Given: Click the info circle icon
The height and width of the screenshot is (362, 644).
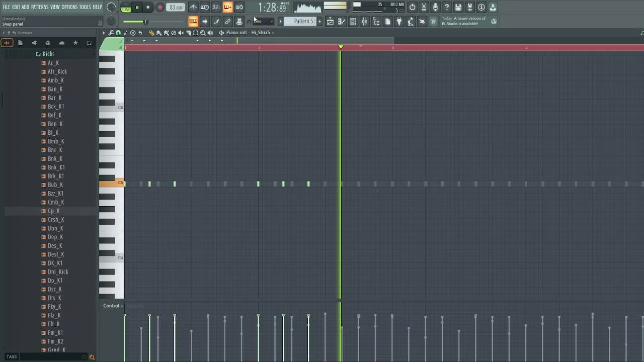Looking at the screenshot, I should (x=481, y=7).
